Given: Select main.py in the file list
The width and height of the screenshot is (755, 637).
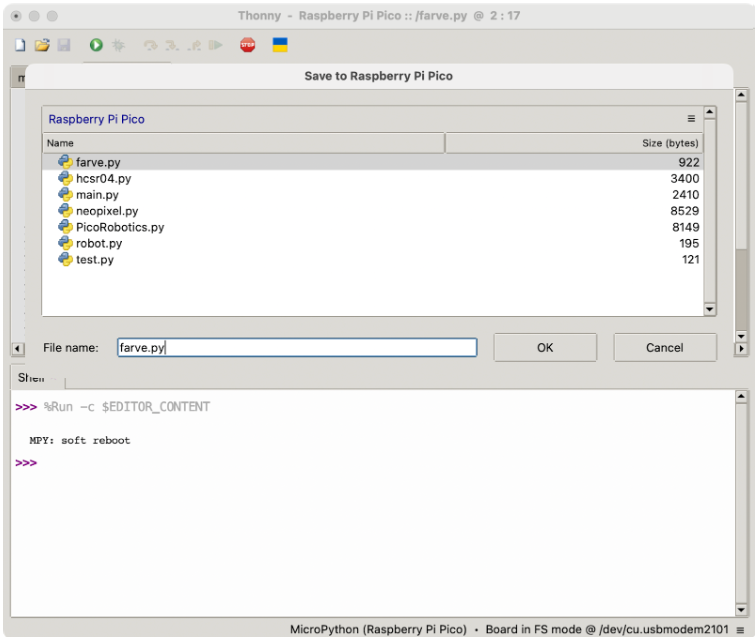Looking at the screenshot, I should point(372,194).
